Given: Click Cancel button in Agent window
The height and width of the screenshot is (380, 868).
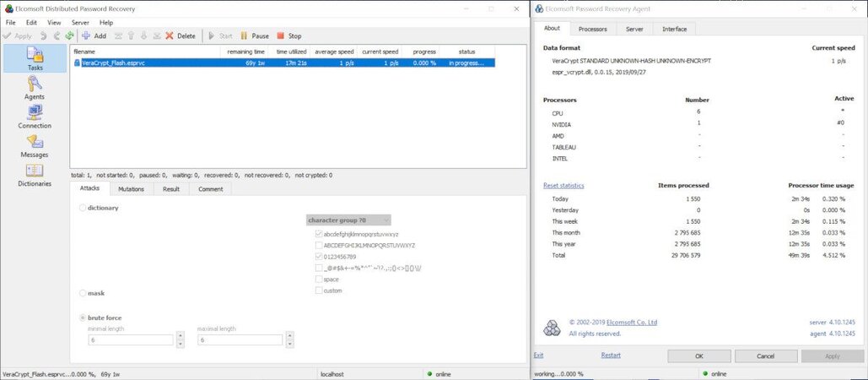Looking at the screenshot, I should tap(766, 356).
